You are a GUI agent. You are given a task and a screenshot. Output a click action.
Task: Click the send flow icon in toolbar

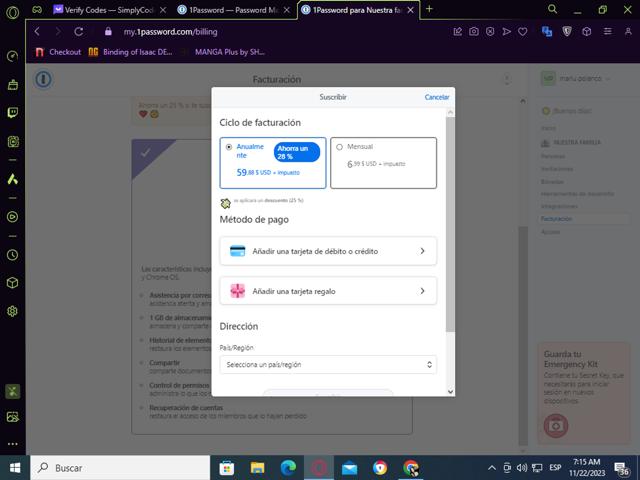click(506, 31)
